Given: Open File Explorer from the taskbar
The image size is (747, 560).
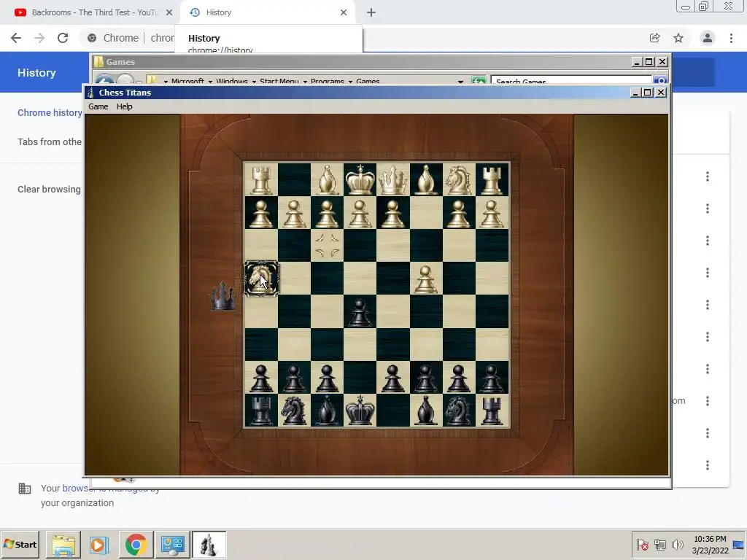Looking at the screenshot, I should (x=63, y=545).
